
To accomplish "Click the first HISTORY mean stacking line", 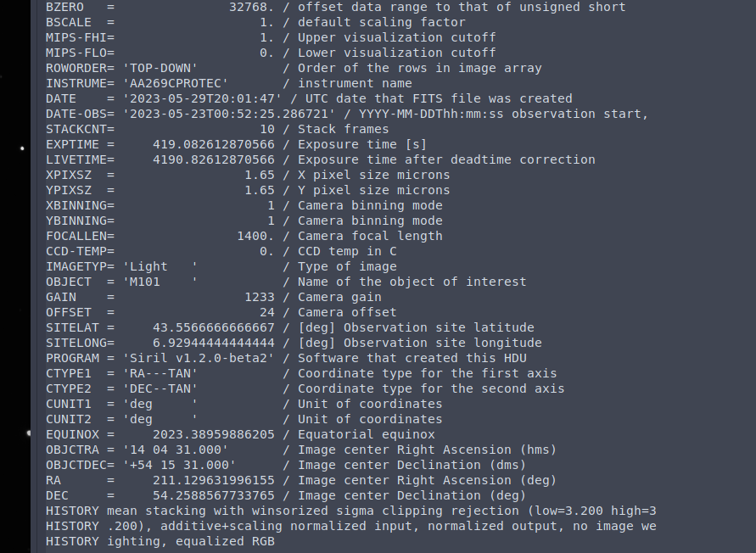I will pyautogui.click(x=351, y=511).
